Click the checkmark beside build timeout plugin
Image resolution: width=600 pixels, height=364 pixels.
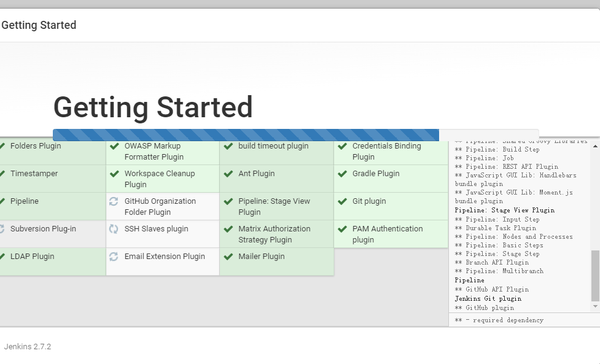[228, 146]
